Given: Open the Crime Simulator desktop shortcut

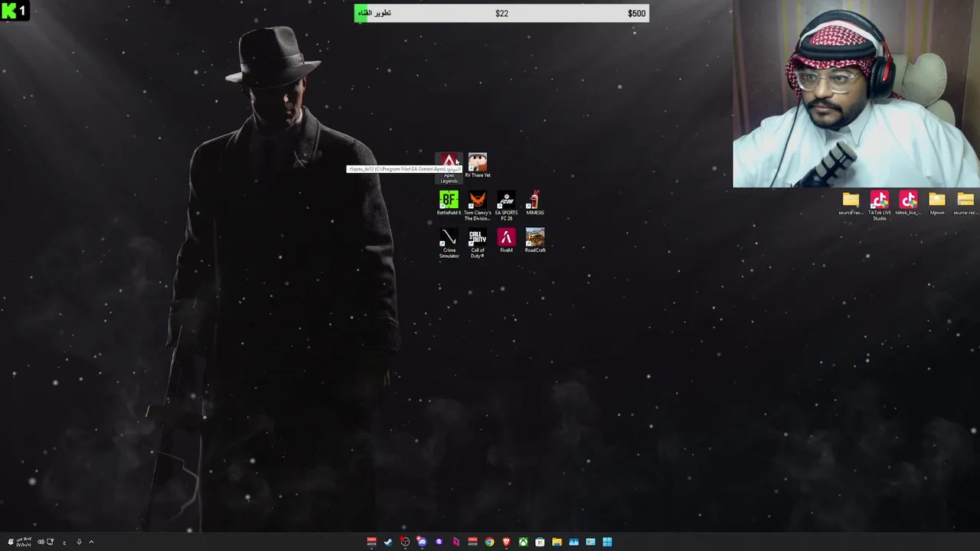Looking at the screenshot, I should (449, 243).
